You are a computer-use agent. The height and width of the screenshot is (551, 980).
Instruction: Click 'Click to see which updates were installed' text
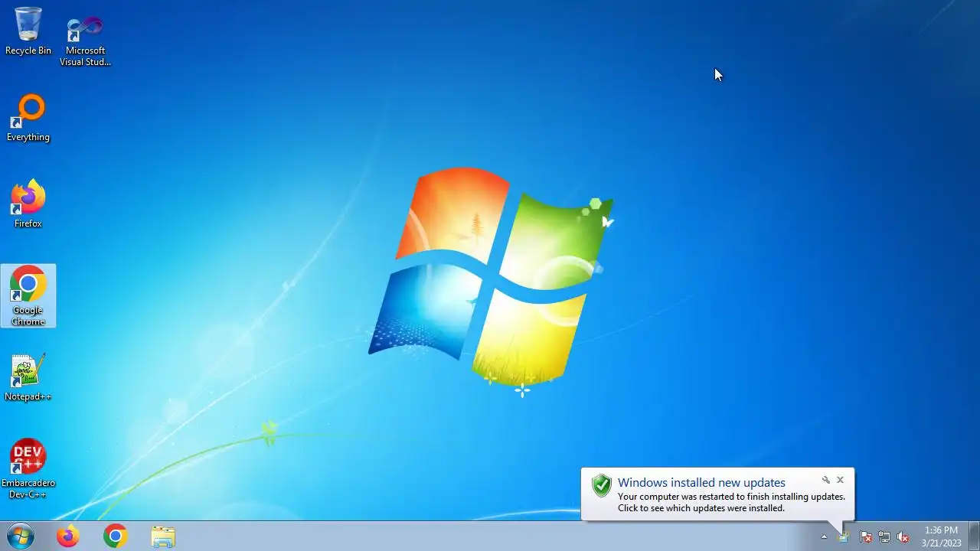(x=701, y=508)
